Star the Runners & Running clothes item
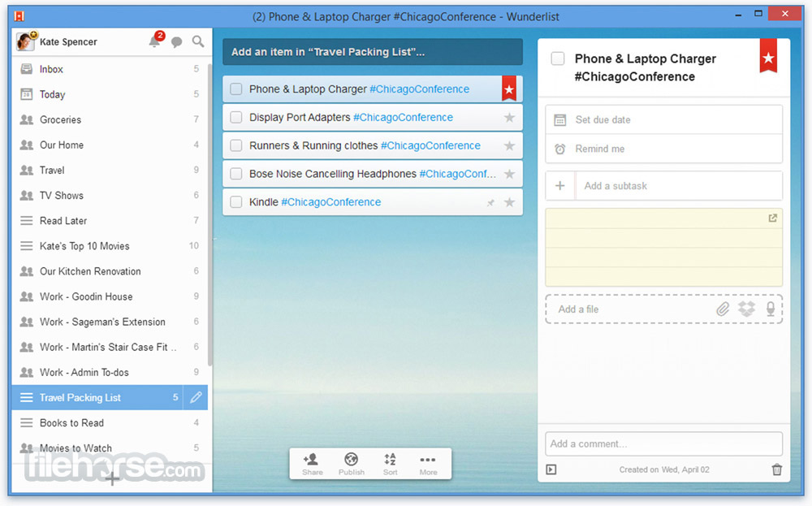The height and width of the screenshot is (506, 812). coord(510,145)
